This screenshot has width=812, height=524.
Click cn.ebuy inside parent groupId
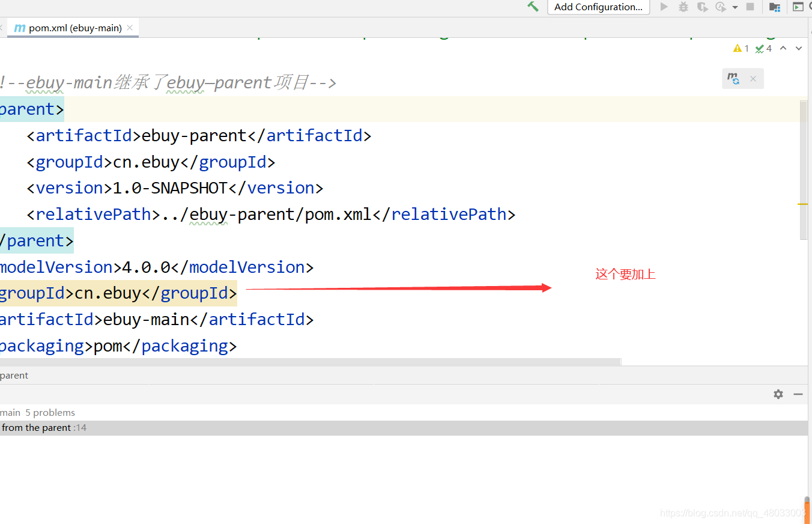[x=147, y=162]
